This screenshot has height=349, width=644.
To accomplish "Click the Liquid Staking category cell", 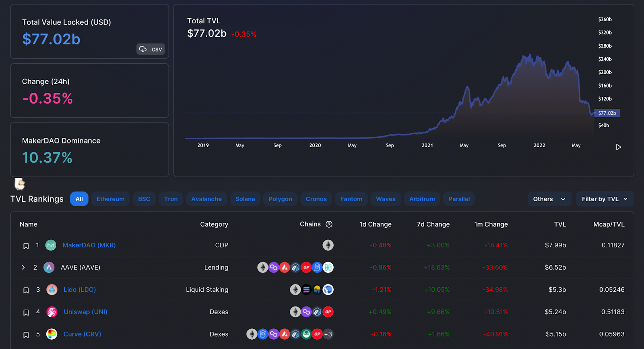I will click(207, 289).
